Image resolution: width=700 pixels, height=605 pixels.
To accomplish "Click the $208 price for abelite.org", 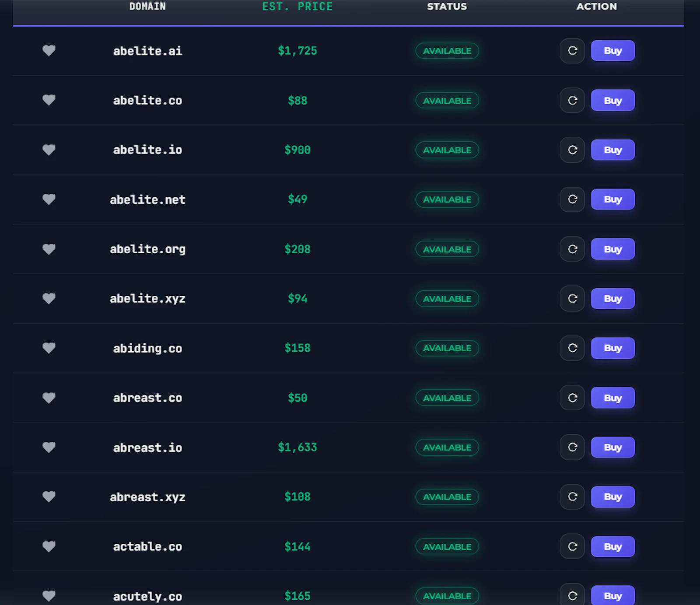I will pos(297,249).
